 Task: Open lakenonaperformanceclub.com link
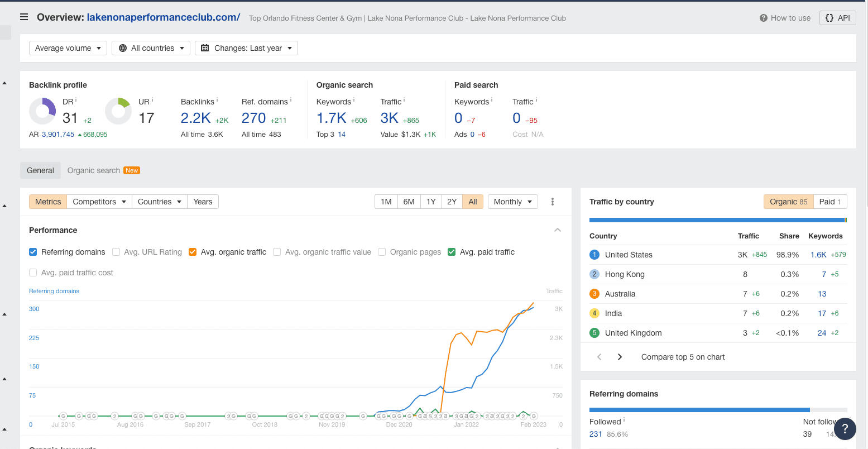tap(164, 17)
